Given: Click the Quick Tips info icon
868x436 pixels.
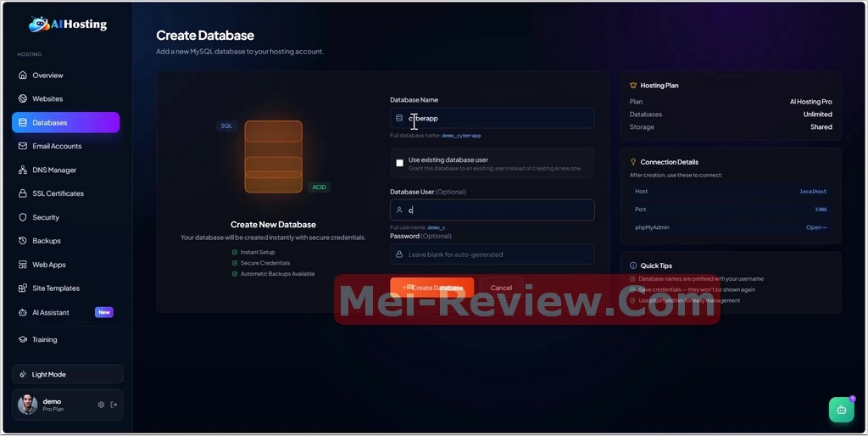Looking at the screenshot, I should [633, 266].
